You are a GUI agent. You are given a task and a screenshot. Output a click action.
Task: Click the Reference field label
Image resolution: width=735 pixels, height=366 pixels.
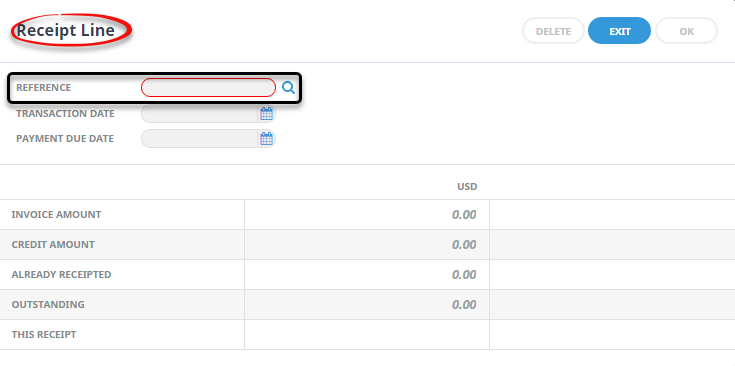click(44, 88)
